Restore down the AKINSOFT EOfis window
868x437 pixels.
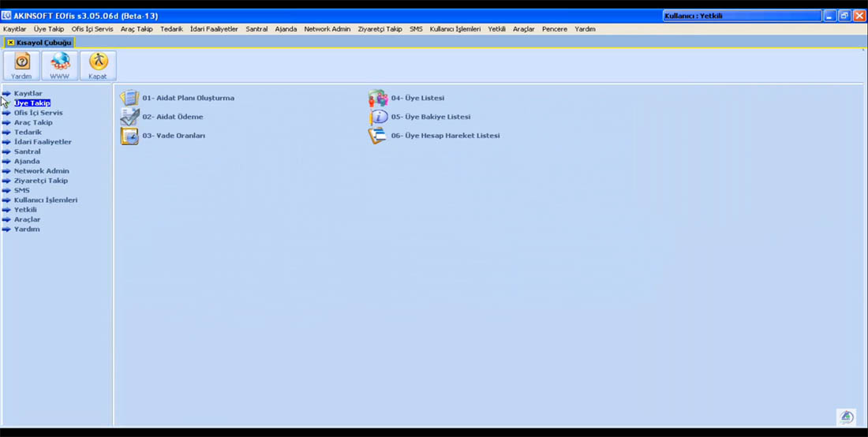pos(845,16)
